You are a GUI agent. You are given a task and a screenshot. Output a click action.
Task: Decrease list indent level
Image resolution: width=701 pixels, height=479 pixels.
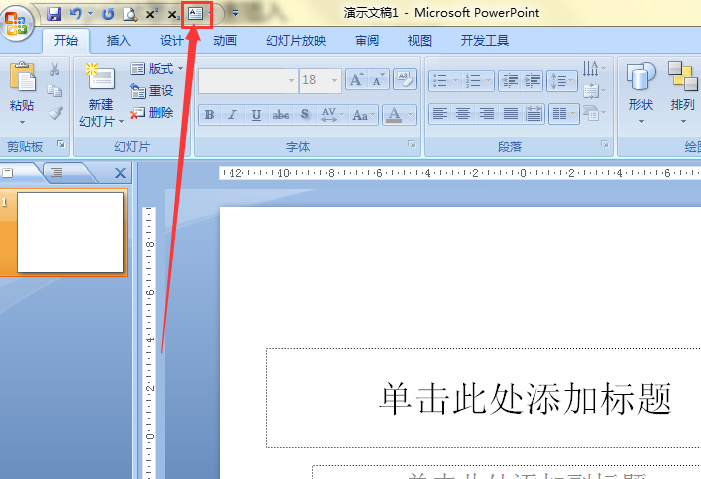(x=510, y=81)
